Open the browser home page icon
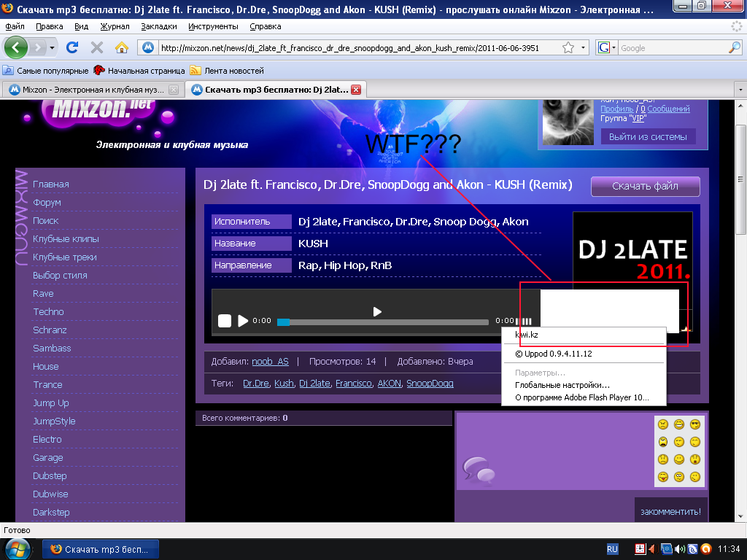This screenshot has width=747, height=560. click(122, 47)
